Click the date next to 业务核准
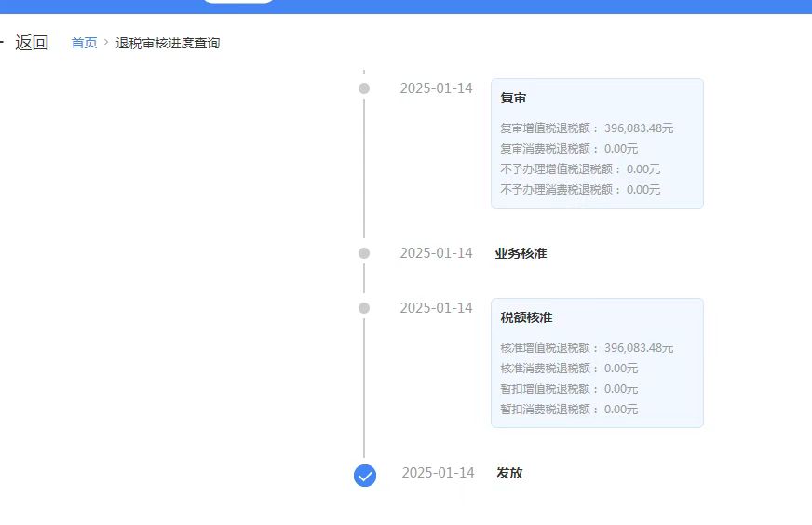 436,253
